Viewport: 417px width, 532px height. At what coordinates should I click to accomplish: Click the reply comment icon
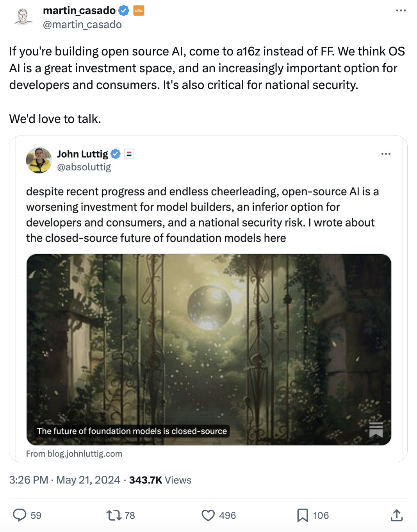(x=20, y=515)
